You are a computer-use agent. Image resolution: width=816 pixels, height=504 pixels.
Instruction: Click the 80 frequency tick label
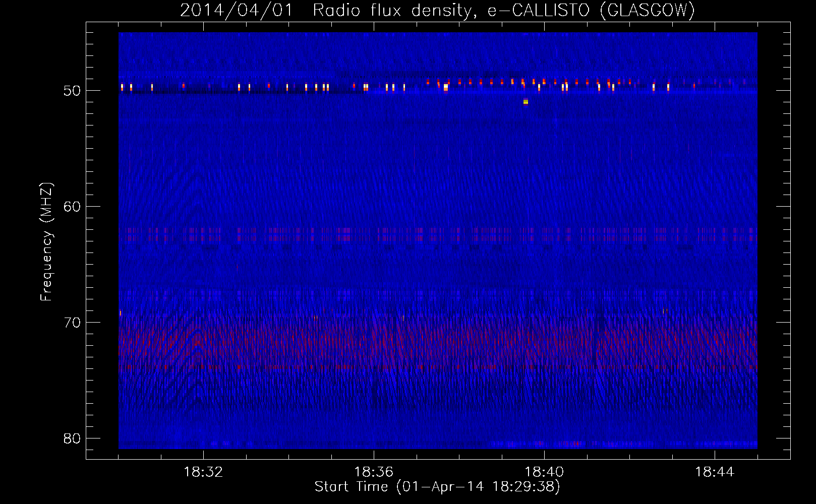point(73,438)
